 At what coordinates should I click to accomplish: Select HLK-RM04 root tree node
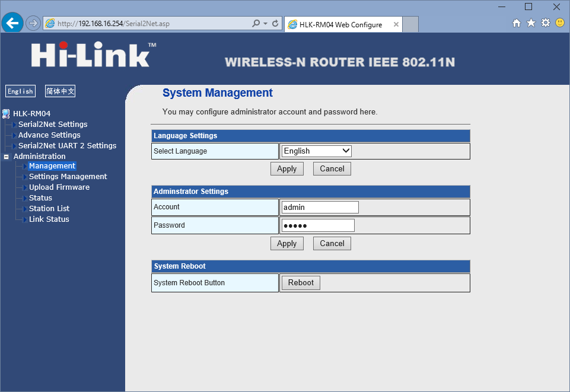point(31,114)
